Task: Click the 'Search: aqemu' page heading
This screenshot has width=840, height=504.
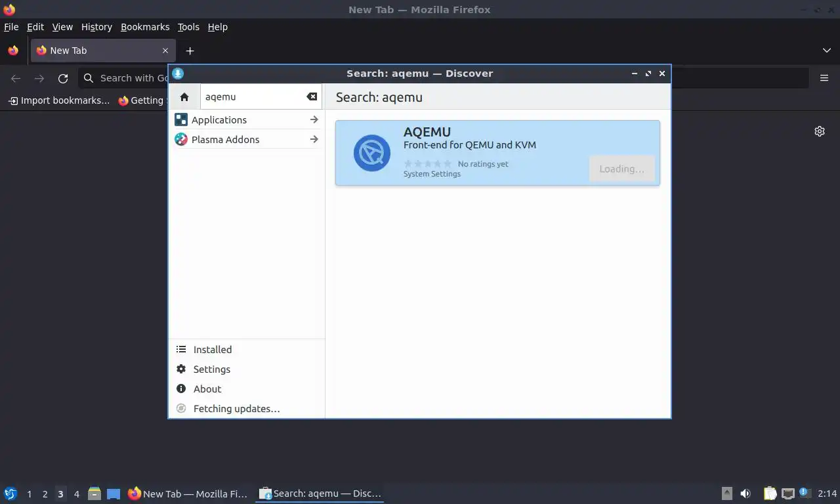Action: pos(379,97)
